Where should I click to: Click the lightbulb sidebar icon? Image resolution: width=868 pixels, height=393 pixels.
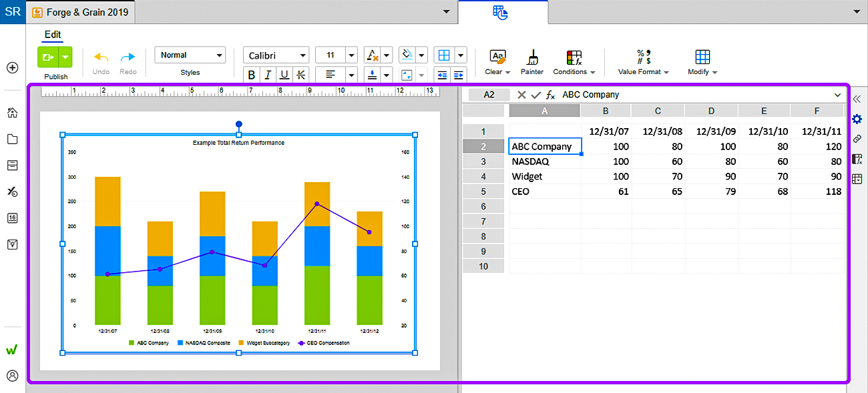pyautogui.click(x=12, y=244)
